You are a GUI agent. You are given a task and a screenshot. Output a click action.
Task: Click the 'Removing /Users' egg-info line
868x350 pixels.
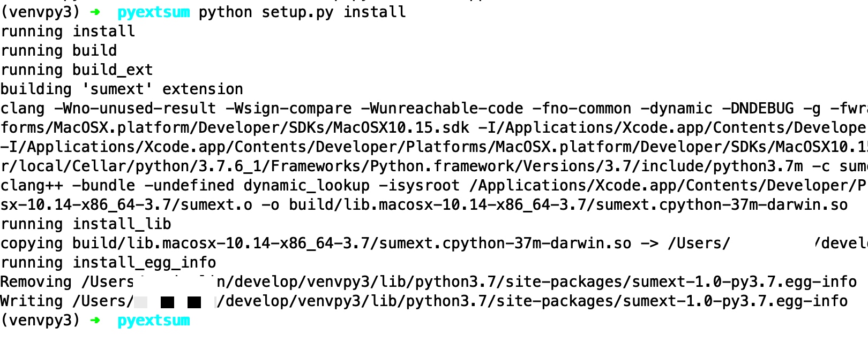pyautogui.click(x=429, y=282)
